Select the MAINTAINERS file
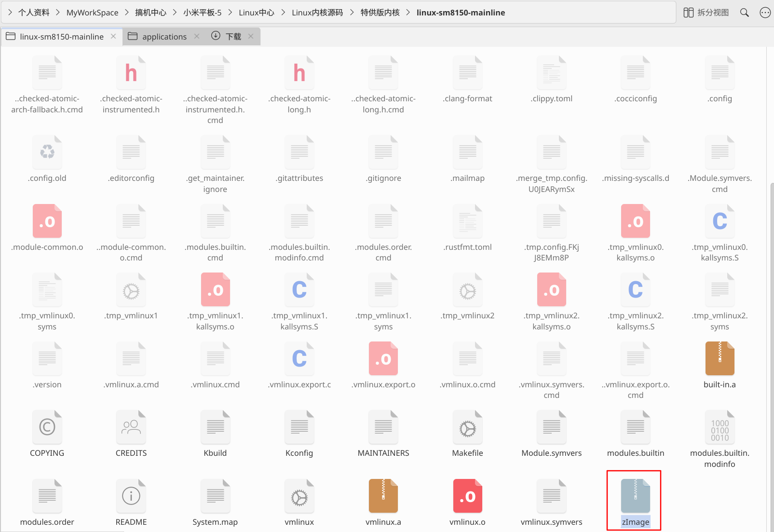 (383, 433)
